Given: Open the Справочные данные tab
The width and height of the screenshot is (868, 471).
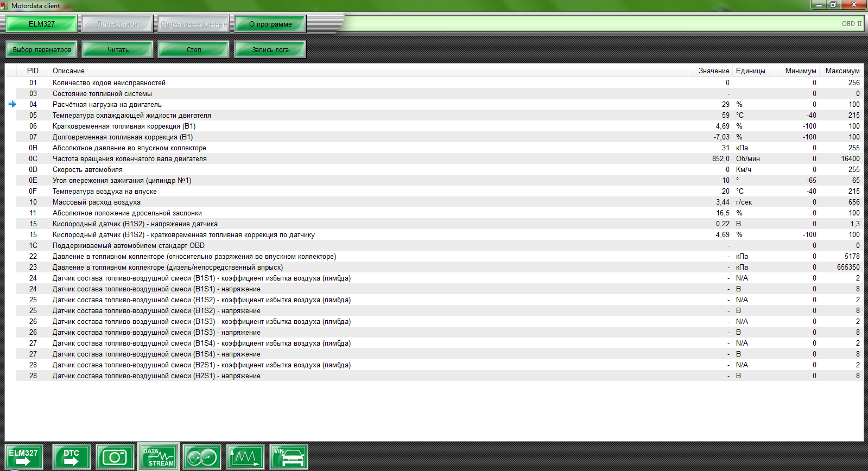Looking at the screenshot, I should [x=194, y=24].
